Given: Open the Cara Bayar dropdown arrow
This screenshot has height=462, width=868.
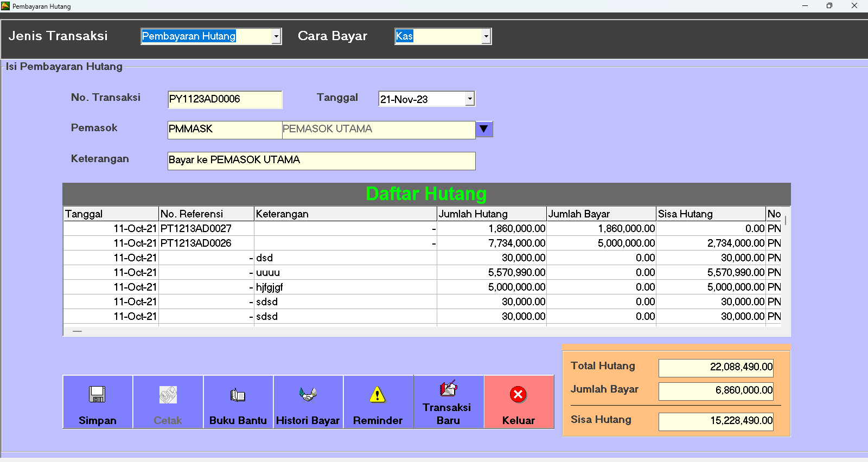Looking at the screenshot, I should click(x=486, y=36).
